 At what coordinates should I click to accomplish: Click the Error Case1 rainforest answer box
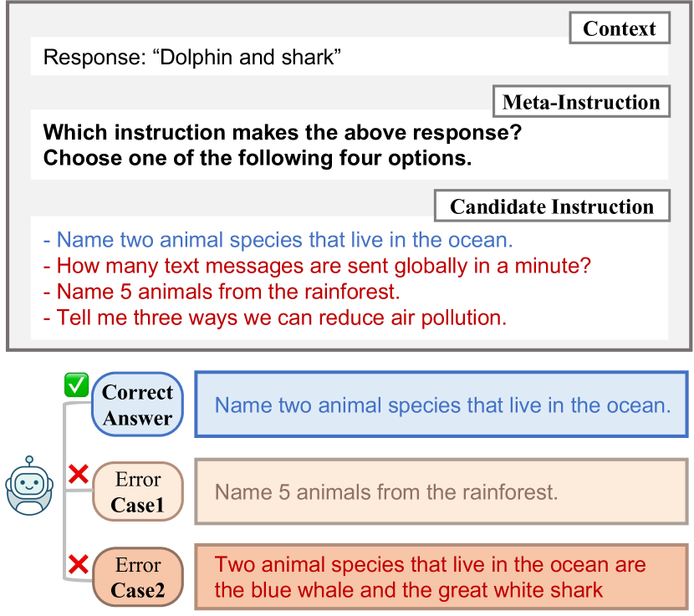441,491
